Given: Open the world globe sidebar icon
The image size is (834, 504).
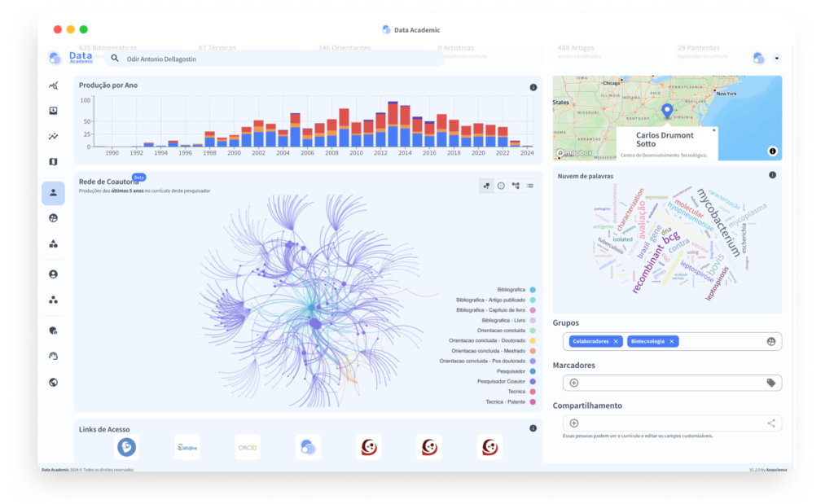Looking at the screenshot, I should (x=53, y=382).
